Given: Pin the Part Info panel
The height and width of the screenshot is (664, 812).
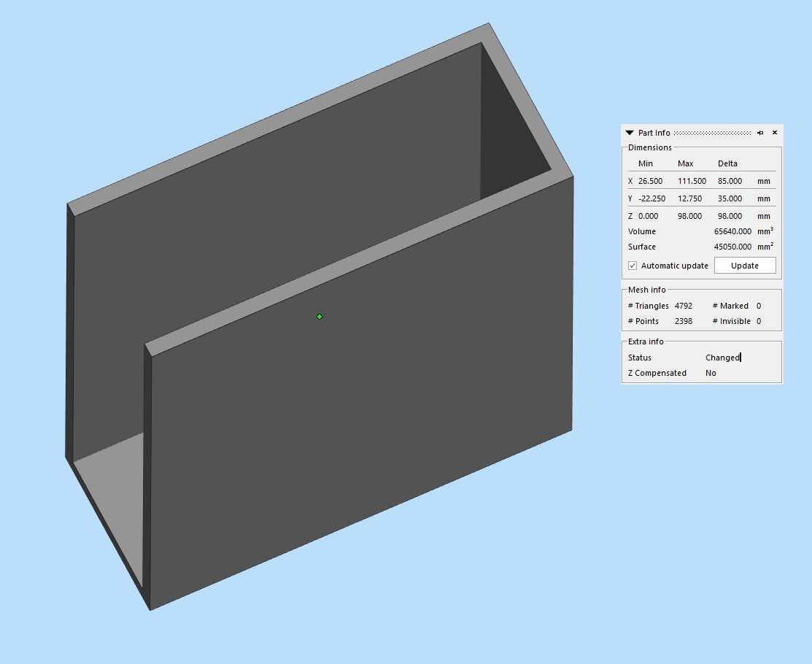Looking at the screenshot, I should (760, 133).
